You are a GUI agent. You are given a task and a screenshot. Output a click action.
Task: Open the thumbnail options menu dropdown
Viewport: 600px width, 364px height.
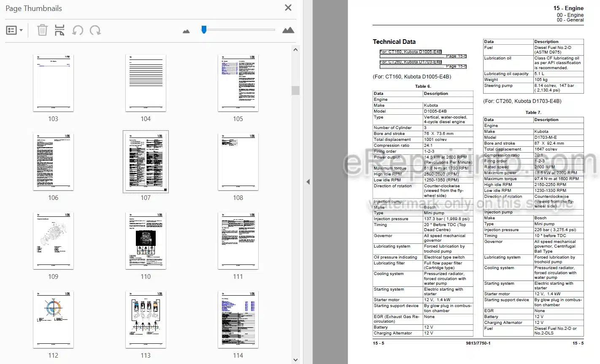pos(15,30)
